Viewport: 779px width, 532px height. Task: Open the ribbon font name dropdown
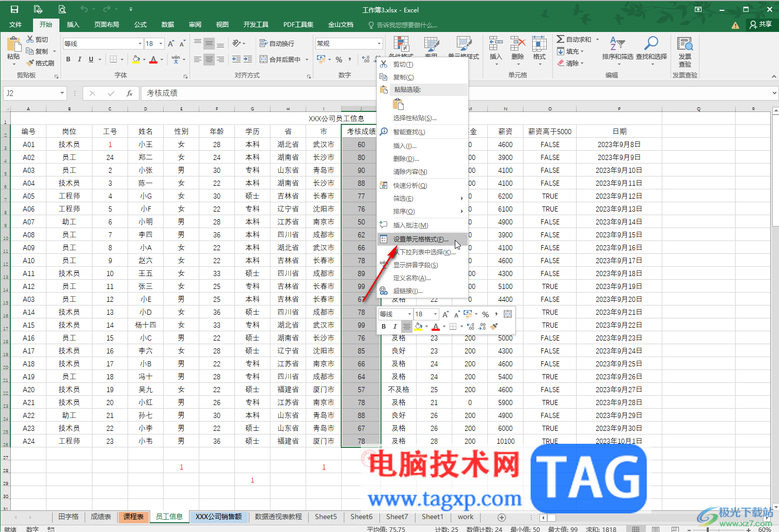140,44
